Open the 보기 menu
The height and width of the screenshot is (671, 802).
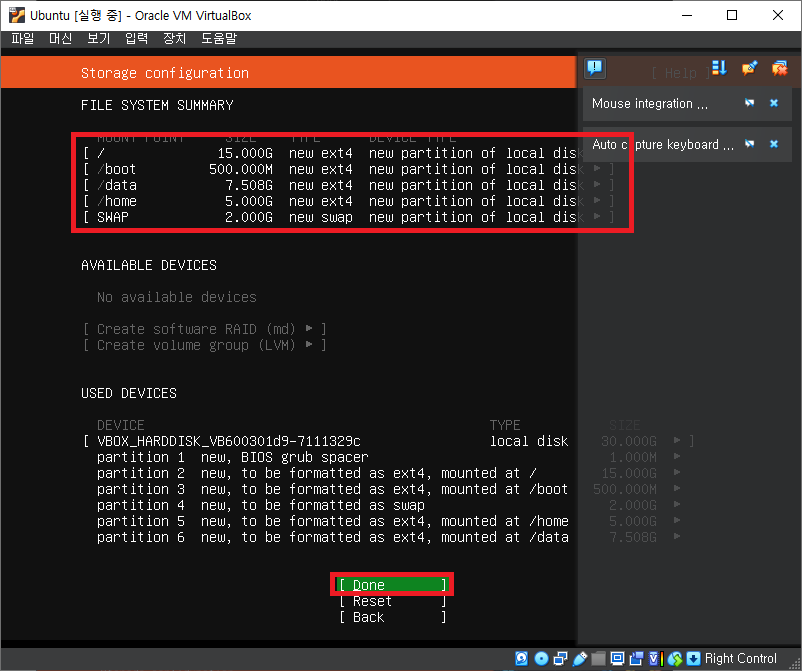point(98,38)
